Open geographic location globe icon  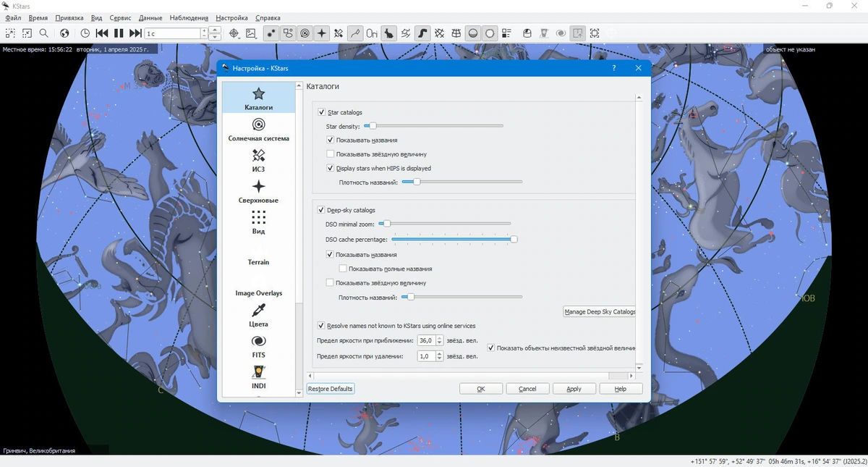pos(64,33)
